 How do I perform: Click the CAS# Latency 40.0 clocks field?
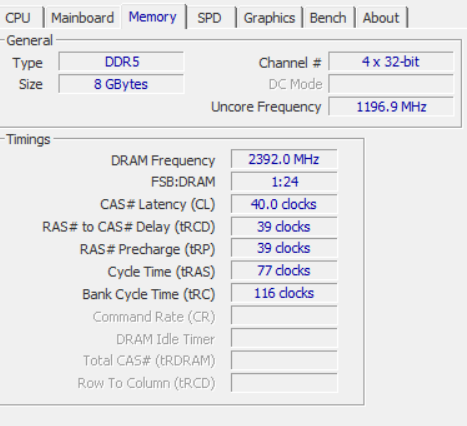coord(284,204)
